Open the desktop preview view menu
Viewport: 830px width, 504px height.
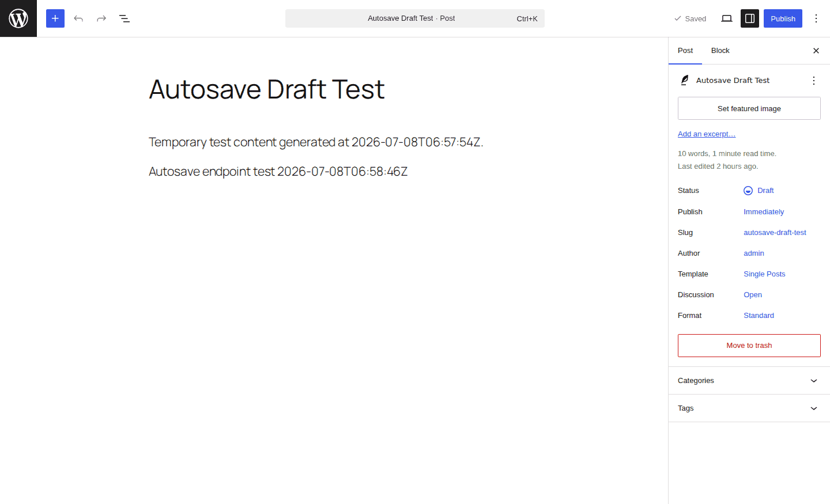click(727, 18)
